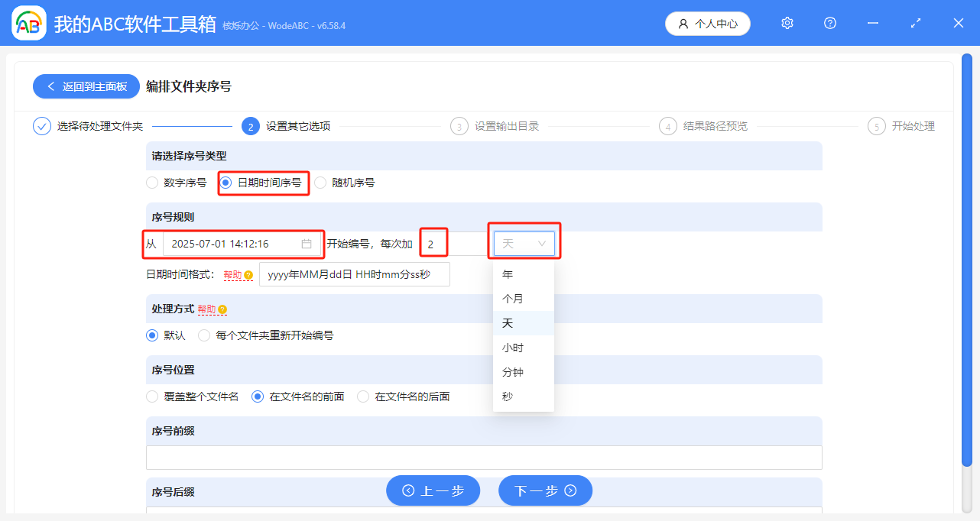Click the fullscreen expand arrows icon
The height and width of the screenshot is (521, 980).
[x=916, y=24]
